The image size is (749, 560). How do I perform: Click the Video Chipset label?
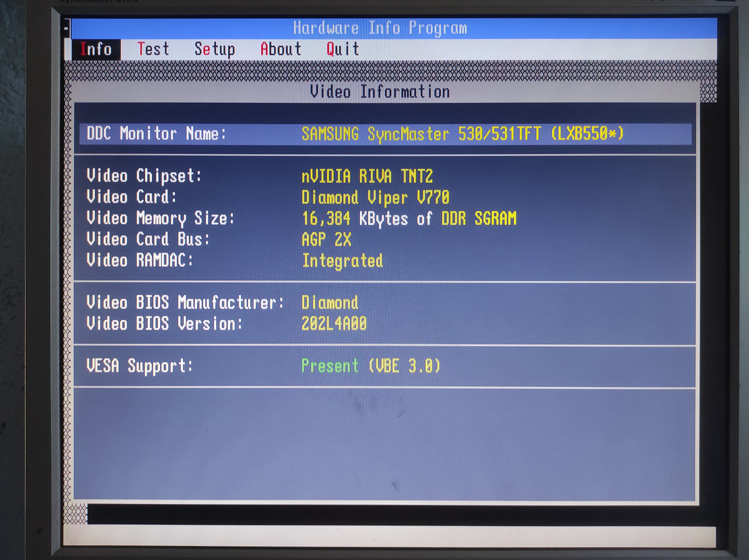[x=144, y=176]
